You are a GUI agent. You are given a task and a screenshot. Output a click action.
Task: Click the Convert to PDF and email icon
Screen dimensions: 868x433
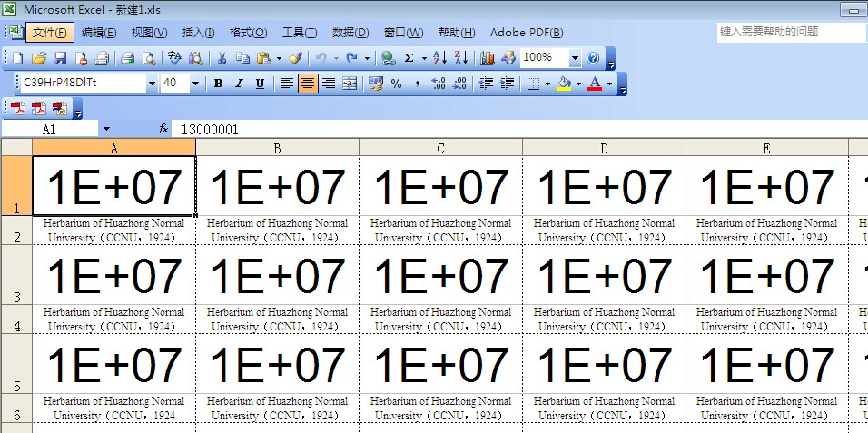tap(39, 109)
